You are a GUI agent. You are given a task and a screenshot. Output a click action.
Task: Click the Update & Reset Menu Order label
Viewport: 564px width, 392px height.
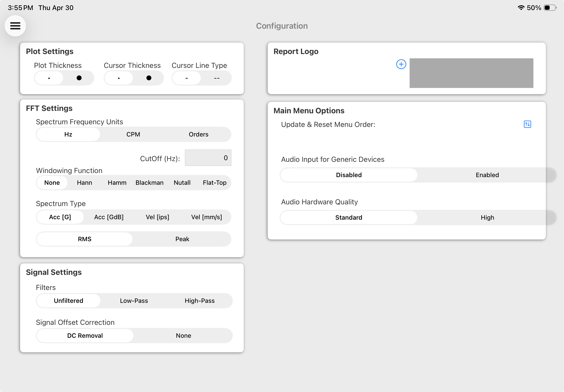328,125
